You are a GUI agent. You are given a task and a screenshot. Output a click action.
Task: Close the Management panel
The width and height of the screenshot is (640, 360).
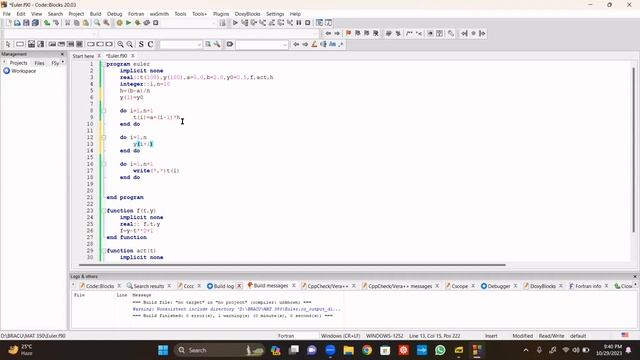(x=62, y=54)
